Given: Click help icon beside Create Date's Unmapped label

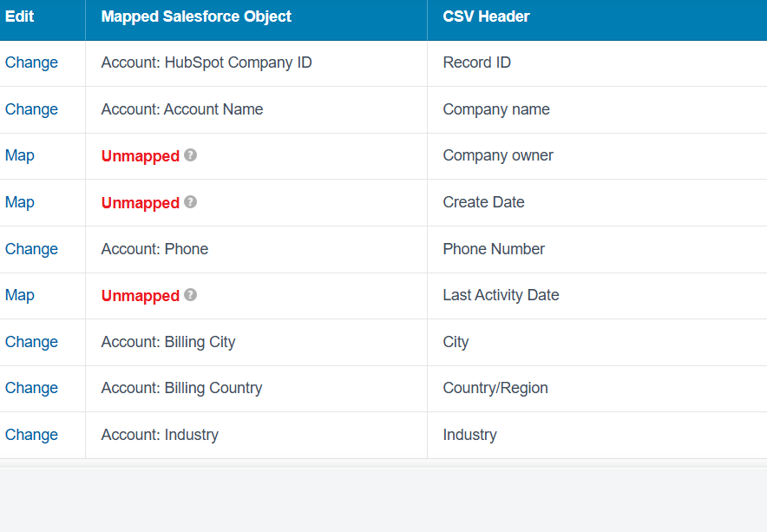Looking at the screenshot, I should pyautogui.click(x=191, y=202).
